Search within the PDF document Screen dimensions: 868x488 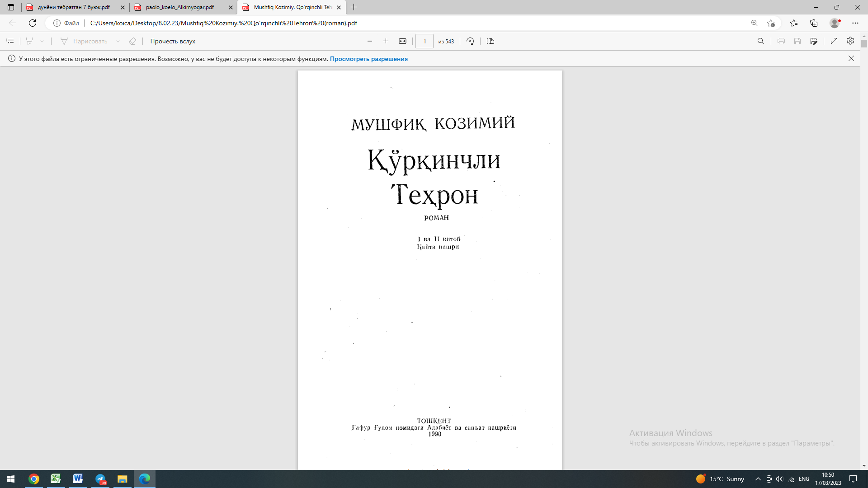pos(761,41)
